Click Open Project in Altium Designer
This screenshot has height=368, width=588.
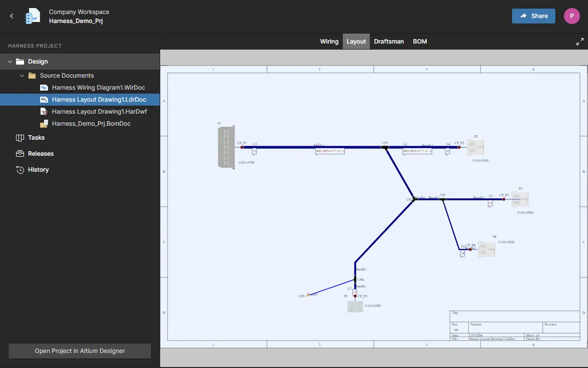coord(80,351)
